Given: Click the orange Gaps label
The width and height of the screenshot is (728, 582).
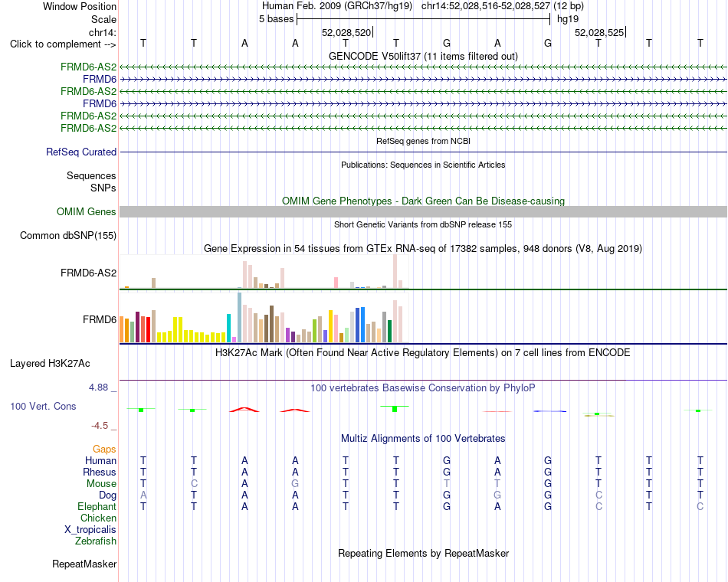Looking at the screenshot, I should [104, 449].
